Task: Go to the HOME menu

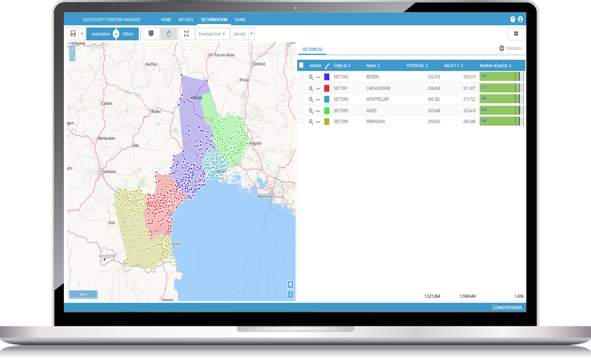Action: pyautogui.click(x=166, y=20)
